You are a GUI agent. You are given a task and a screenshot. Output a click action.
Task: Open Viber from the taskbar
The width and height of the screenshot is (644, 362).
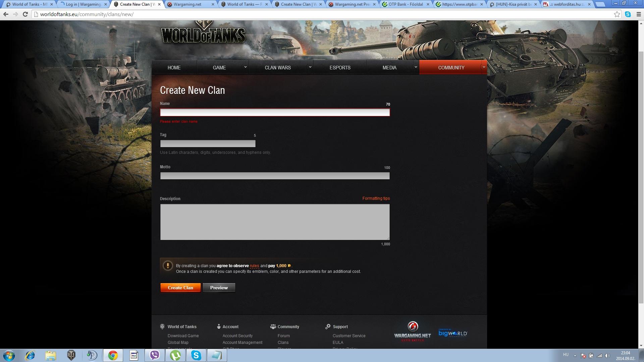155,355
